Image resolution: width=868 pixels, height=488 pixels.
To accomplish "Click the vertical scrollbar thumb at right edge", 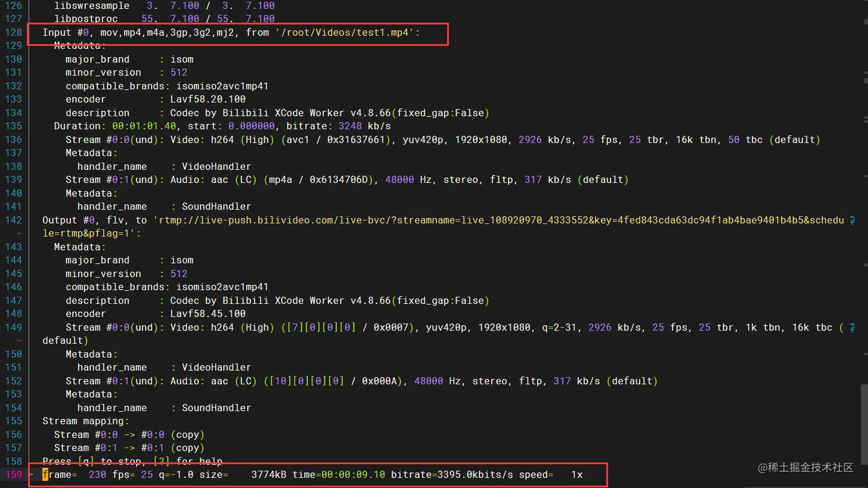I will 865,424.
